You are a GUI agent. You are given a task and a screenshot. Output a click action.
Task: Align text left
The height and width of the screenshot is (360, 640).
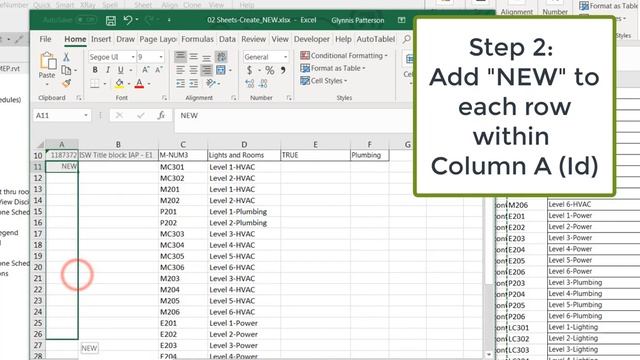point(180,70)
